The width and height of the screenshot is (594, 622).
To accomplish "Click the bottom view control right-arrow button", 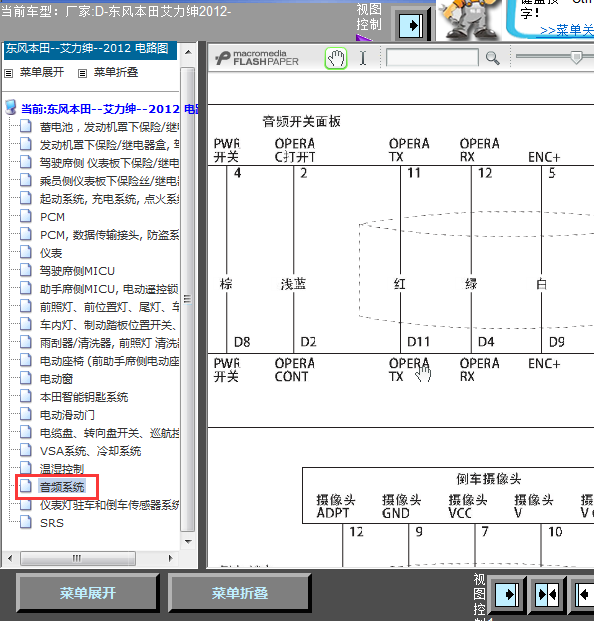I will click(506, 594).
